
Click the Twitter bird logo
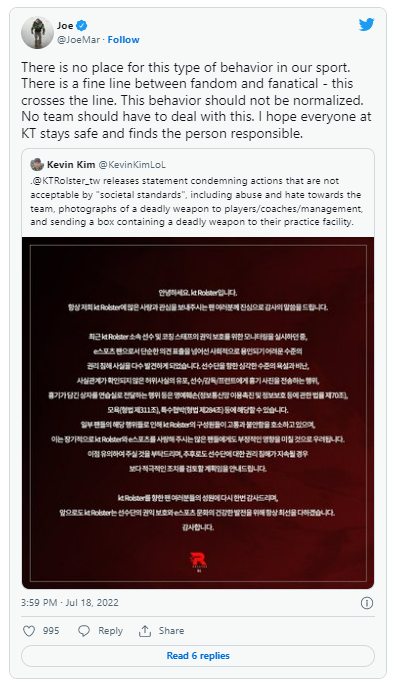click(366, 25)
